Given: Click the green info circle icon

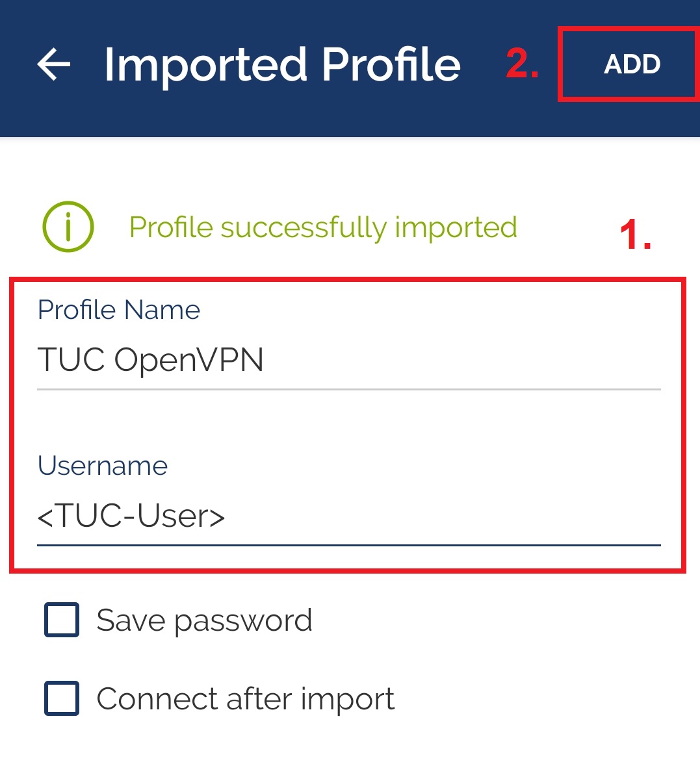Looking at the screenshot, I should tap(68, 227).
